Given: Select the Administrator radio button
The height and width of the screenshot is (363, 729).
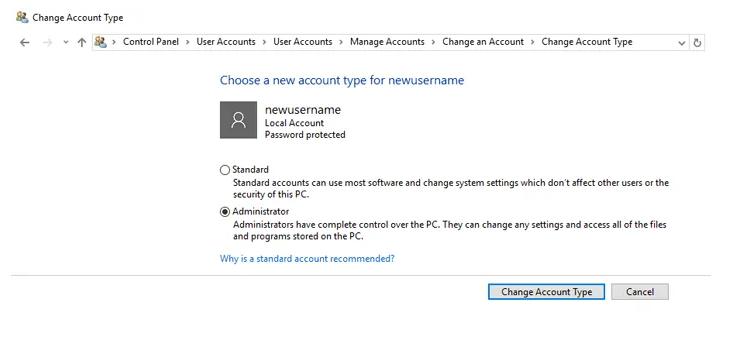Looking at the screenshot, I should 225,212.
